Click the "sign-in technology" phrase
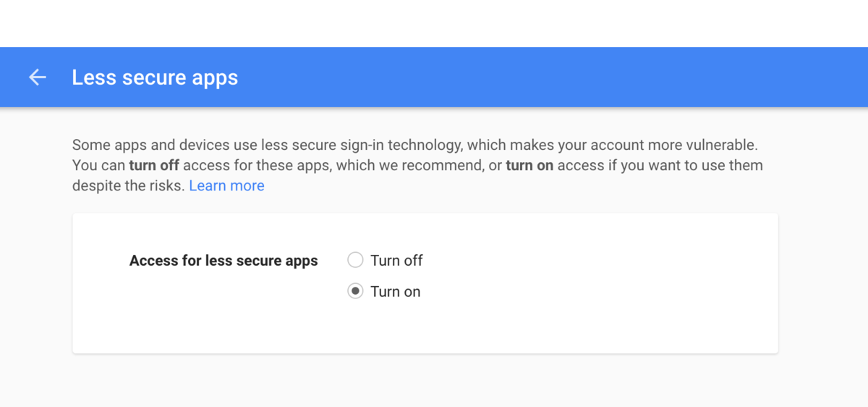Screen dimensions: 868x407 point(394,145)
